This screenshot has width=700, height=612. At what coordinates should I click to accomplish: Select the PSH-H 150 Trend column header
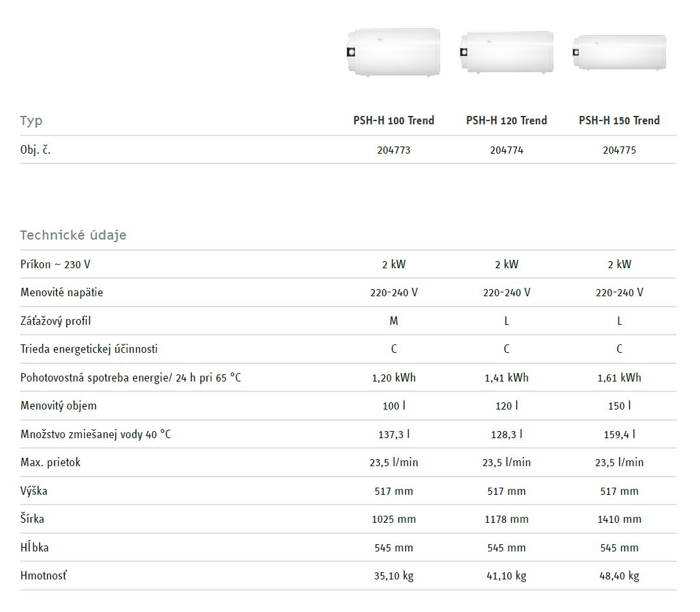coord(619,120)
